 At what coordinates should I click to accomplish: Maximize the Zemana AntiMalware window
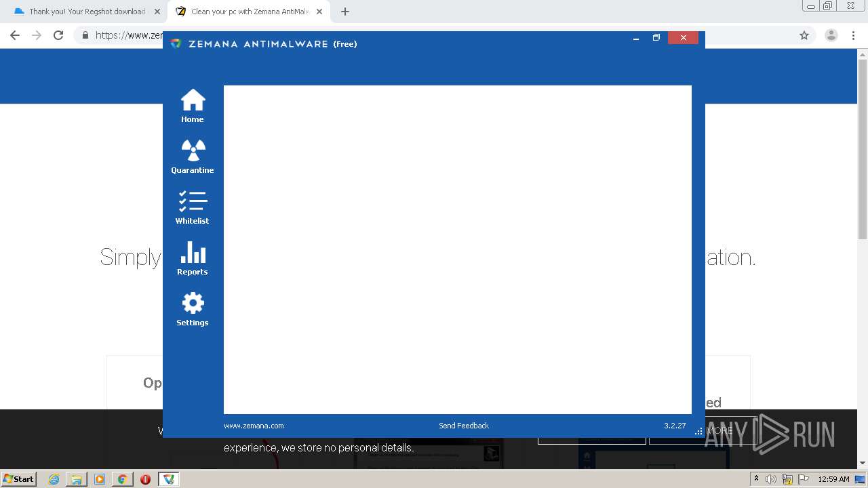pos(656,38)
